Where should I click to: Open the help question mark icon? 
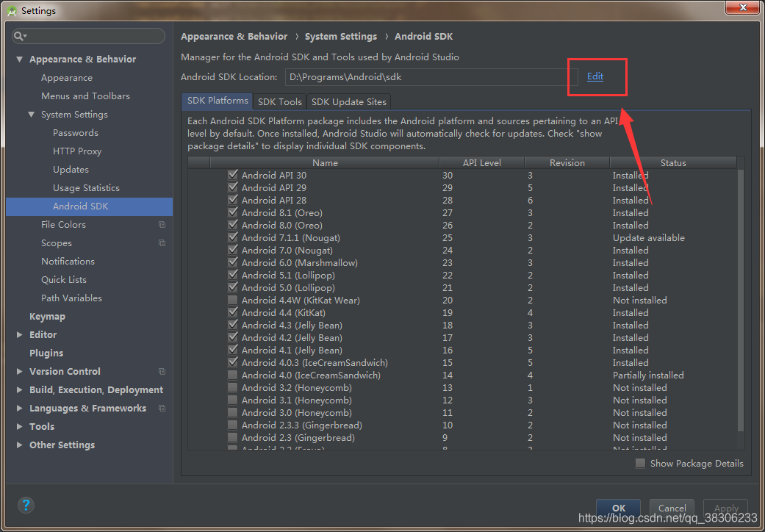[26, 505]
